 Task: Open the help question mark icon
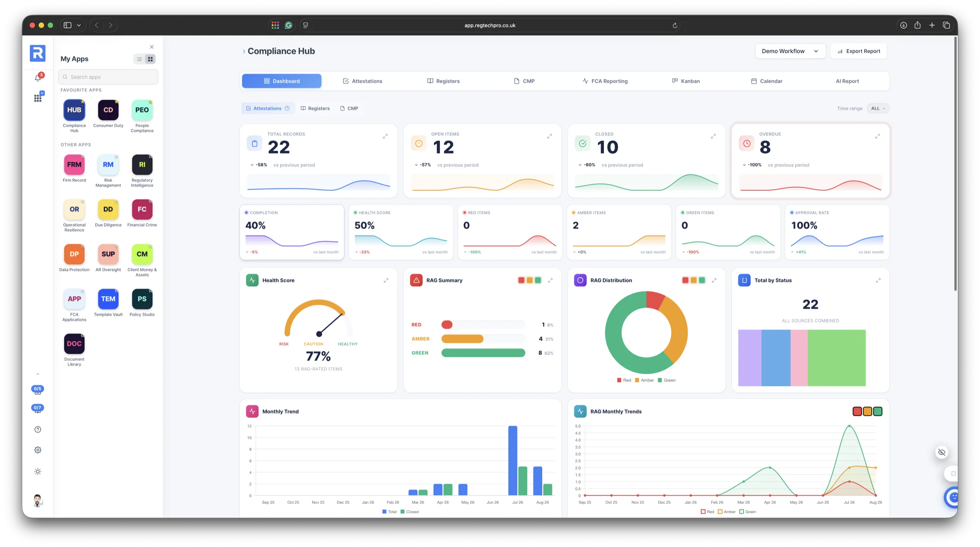[38, 429]
